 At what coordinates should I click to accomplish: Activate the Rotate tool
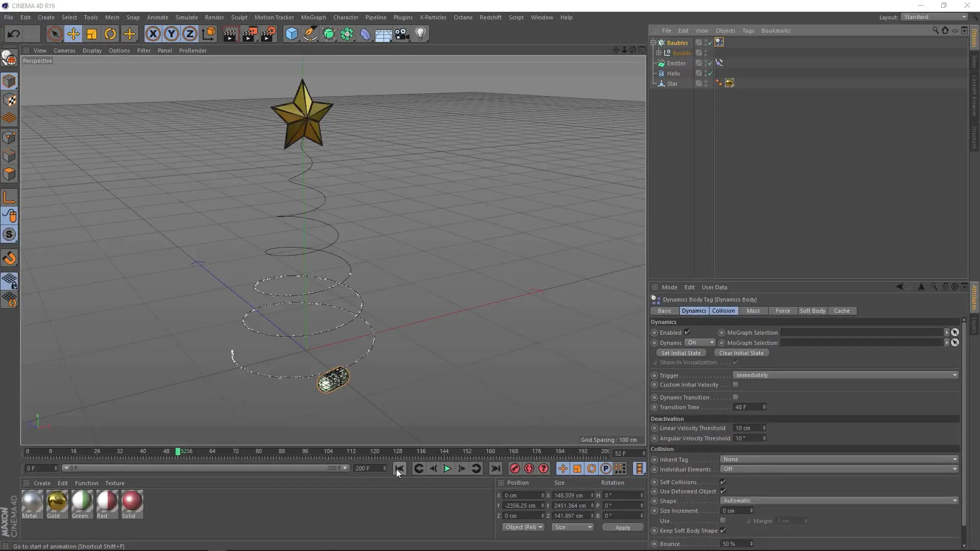pyautogui.click(x=110, y=34)
